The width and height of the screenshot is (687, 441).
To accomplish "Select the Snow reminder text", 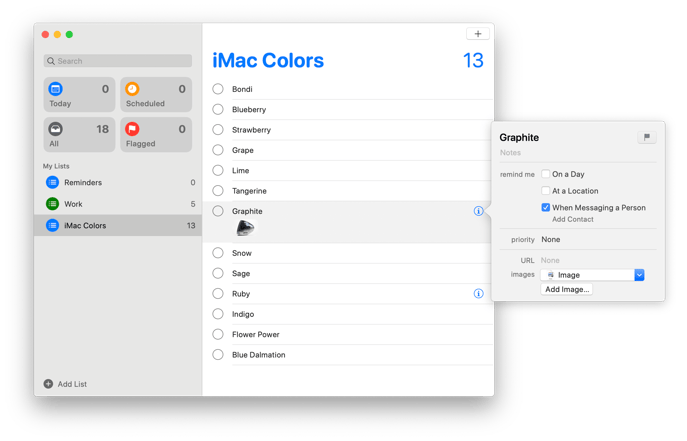I will point(241,253).
